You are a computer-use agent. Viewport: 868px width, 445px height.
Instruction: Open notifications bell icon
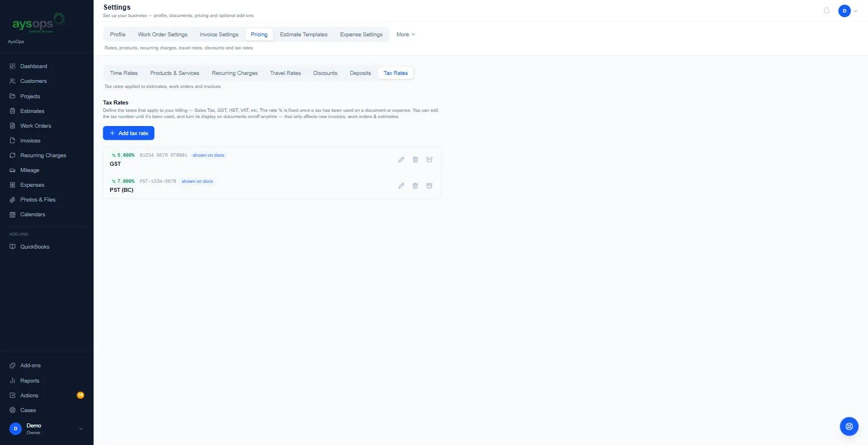(x=827, y=11)
